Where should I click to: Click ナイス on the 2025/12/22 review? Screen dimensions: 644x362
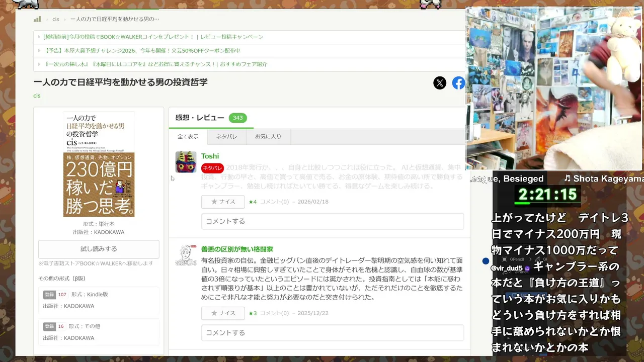(223, 313)
